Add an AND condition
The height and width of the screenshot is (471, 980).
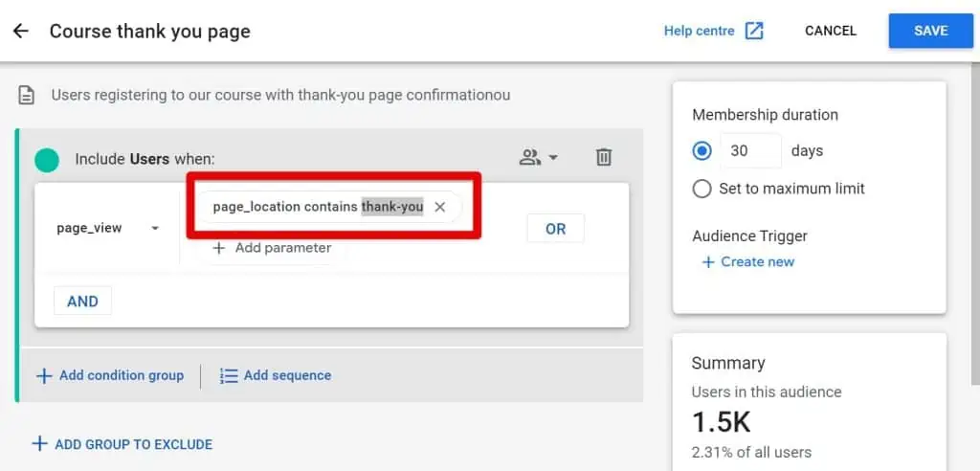82,301
